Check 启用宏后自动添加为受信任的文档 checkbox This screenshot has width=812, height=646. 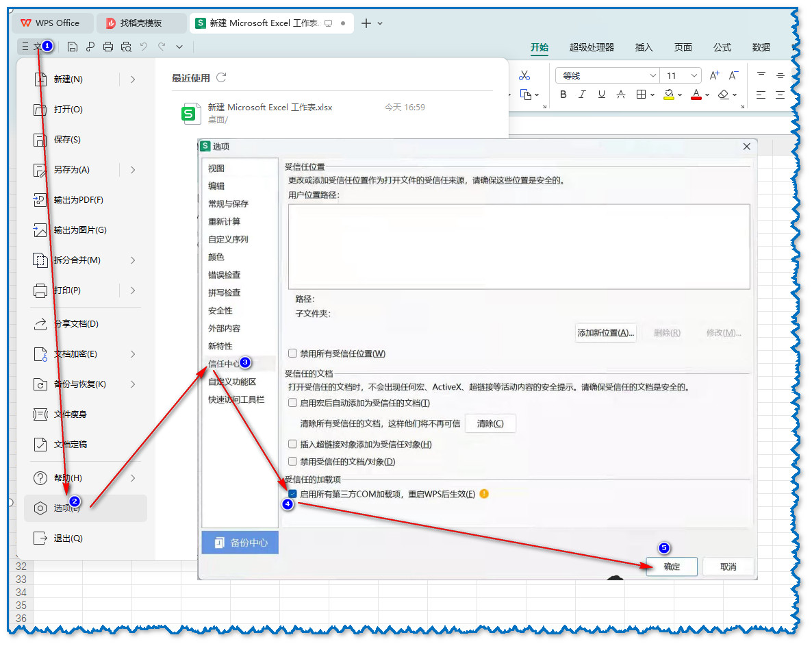pyautogui.click(x=292, y=403)
